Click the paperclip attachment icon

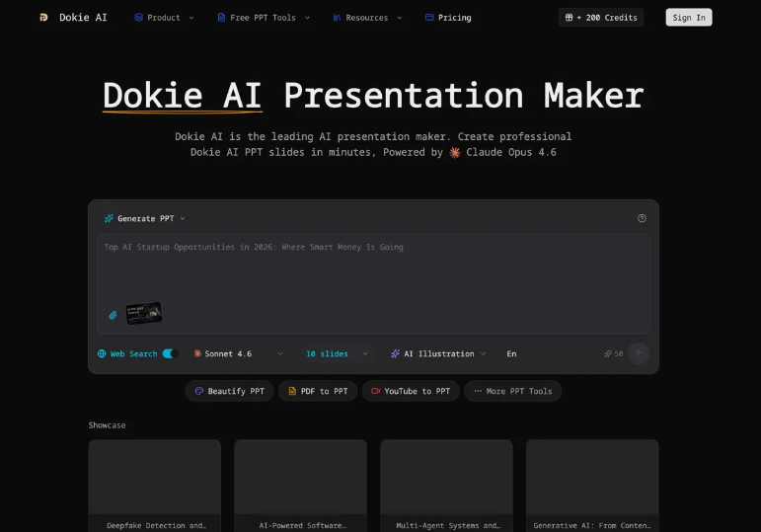[113, 316]
